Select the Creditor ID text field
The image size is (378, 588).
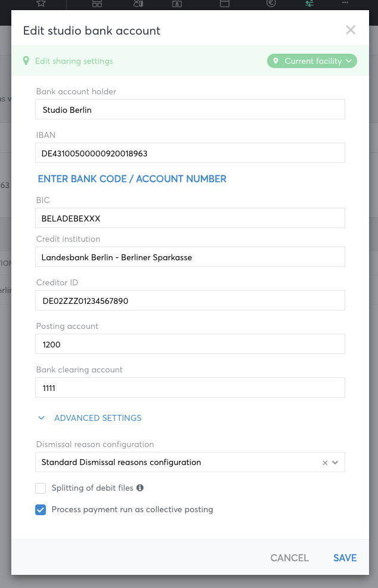tap(190, 300)
